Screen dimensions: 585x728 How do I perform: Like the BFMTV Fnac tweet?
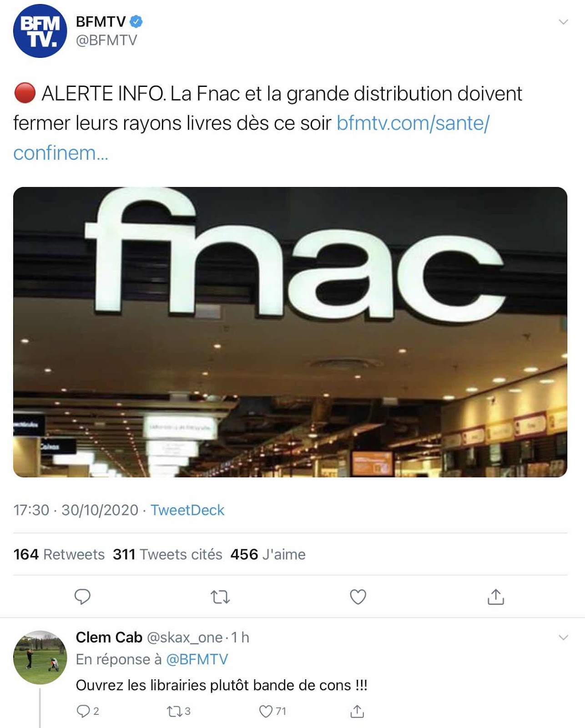coord(358,597)
